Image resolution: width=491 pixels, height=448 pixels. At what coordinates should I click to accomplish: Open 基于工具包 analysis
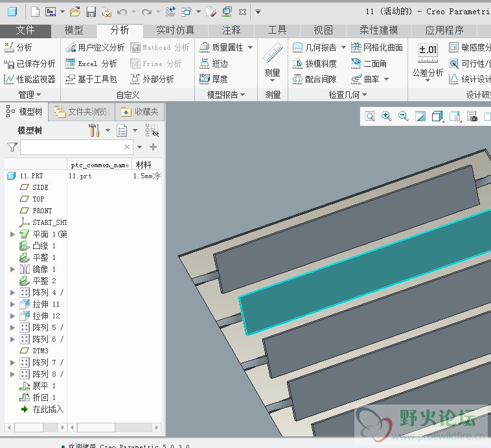[x=91, y=79]
